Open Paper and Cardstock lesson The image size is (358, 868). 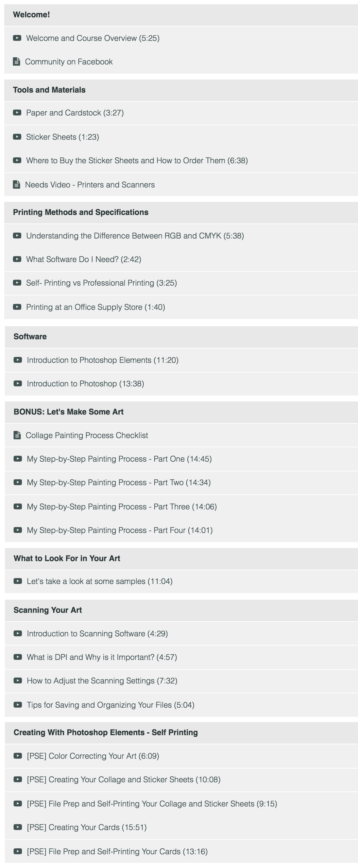[x=181, y=113]
